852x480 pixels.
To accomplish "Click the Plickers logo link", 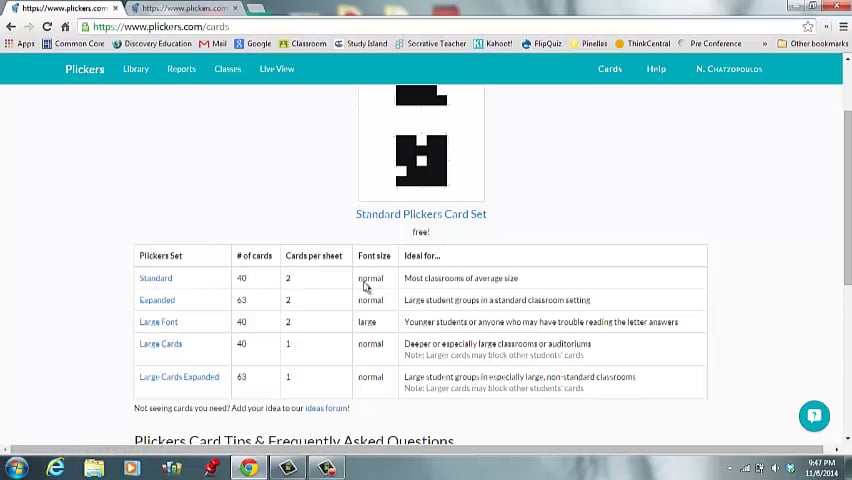I will (85, 69).
